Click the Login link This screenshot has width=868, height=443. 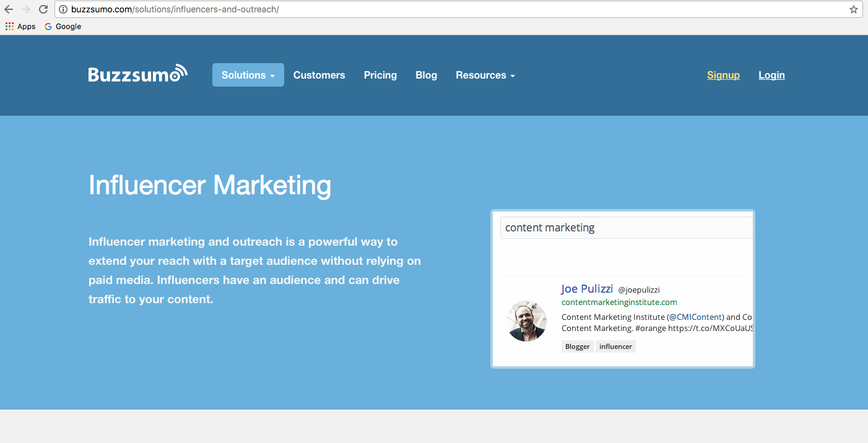pos(772,75)
